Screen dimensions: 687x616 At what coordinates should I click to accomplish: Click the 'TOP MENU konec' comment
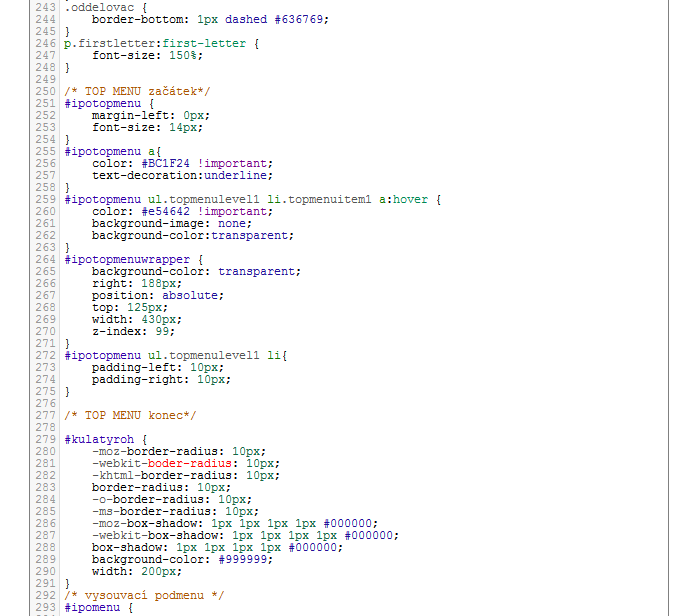click(x=130, y=415)
